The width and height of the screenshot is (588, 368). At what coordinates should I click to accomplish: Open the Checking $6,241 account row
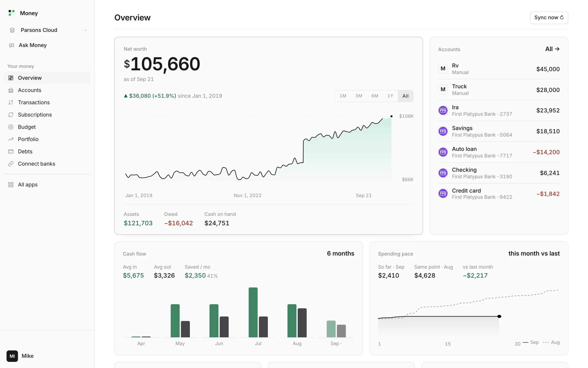pos(499,173)
